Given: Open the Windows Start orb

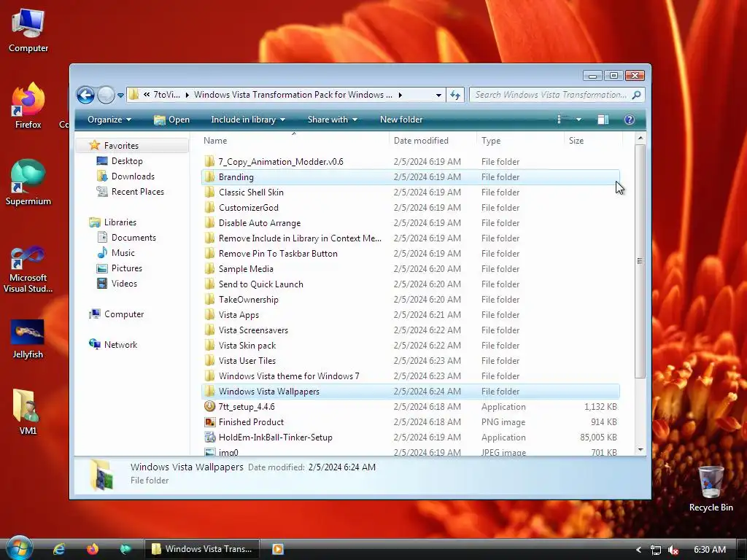Looking at the screenshot, I should (19, 548).
